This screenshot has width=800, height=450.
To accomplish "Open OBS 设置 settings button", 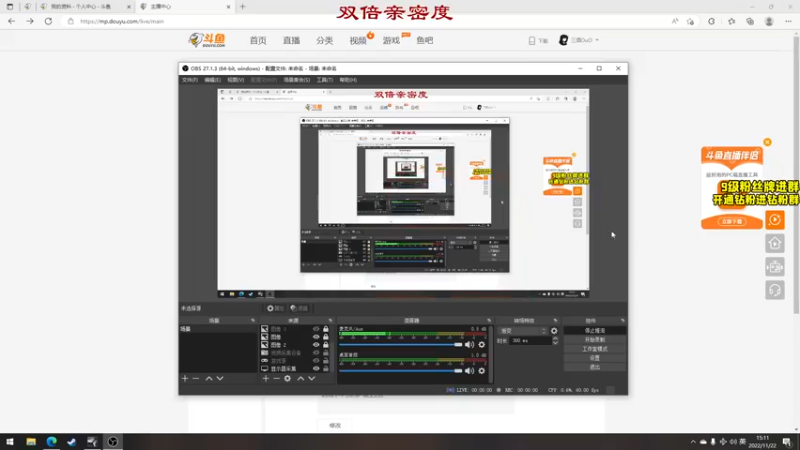I will [594, 358].
